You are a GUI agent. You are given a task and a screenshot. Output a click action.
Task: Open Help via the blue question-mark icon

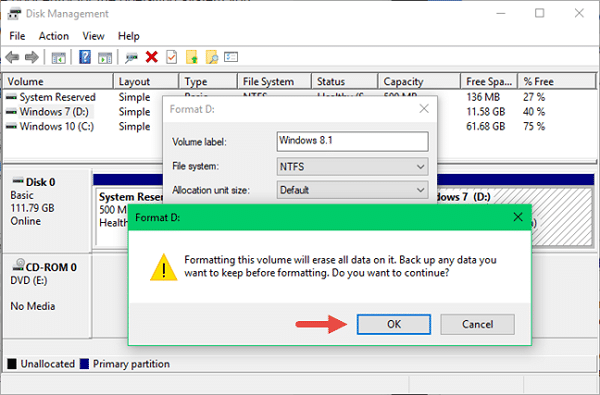click(x=85, y=57)
